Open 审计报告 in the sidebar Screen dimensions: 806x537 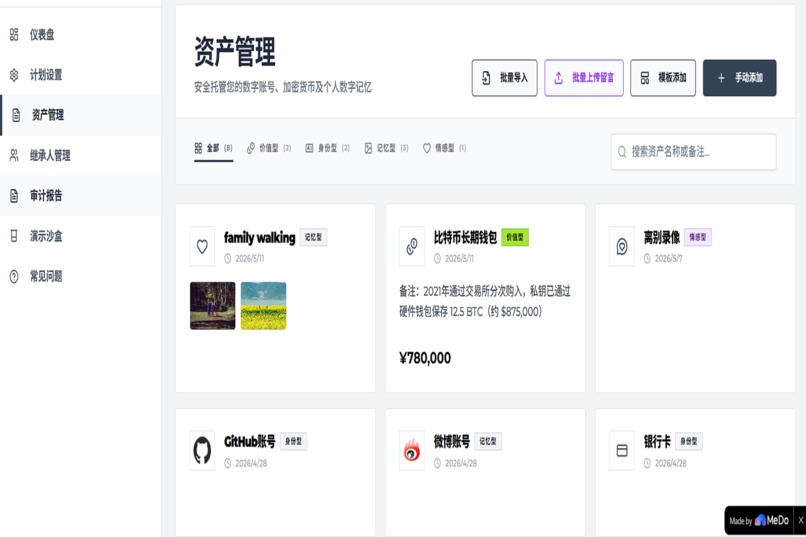80,196
